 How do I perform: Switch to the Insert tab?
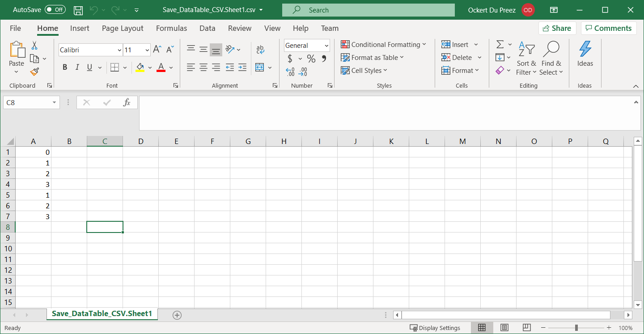(x=80, y=28)
